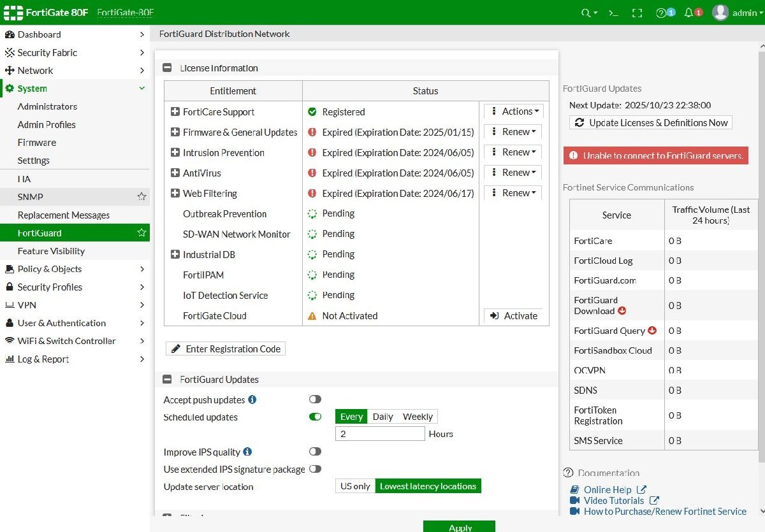765x532 pixels.
Task: Open the Renew dropdown for AntiVirus
Action: point(513,173)
